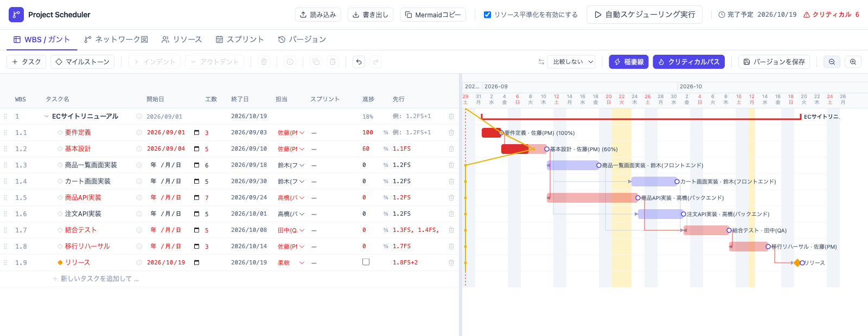This screenshot has height=336, width=868.
Task: Click the 進捗 value 60 for 基本設計
Action: 366,148
